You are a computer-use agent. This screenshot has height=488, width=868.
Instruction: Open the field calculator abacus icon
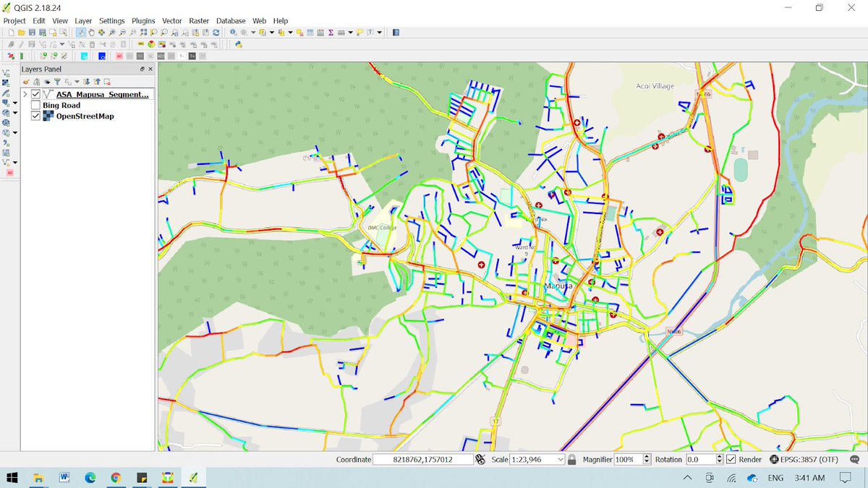click(320, 33)
